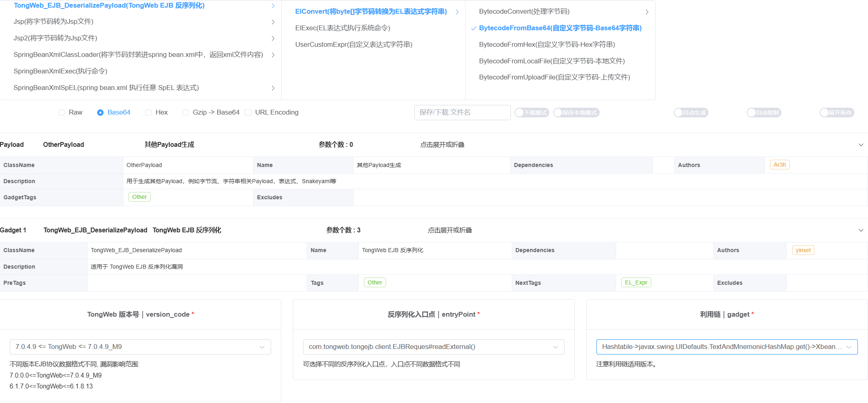Open the TongWeb version_code dropdown
The image size is (868, 403).
(140, 347)
